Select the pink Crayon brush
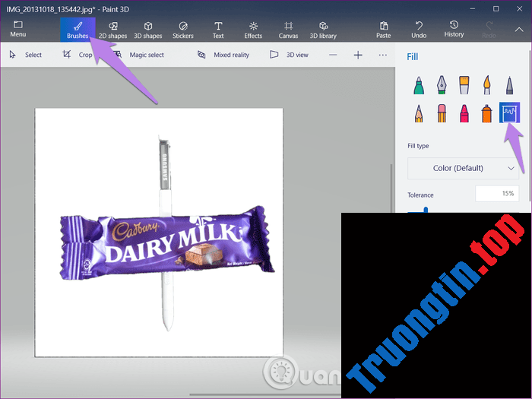This screenshot has width=532, height=399. 464,113
